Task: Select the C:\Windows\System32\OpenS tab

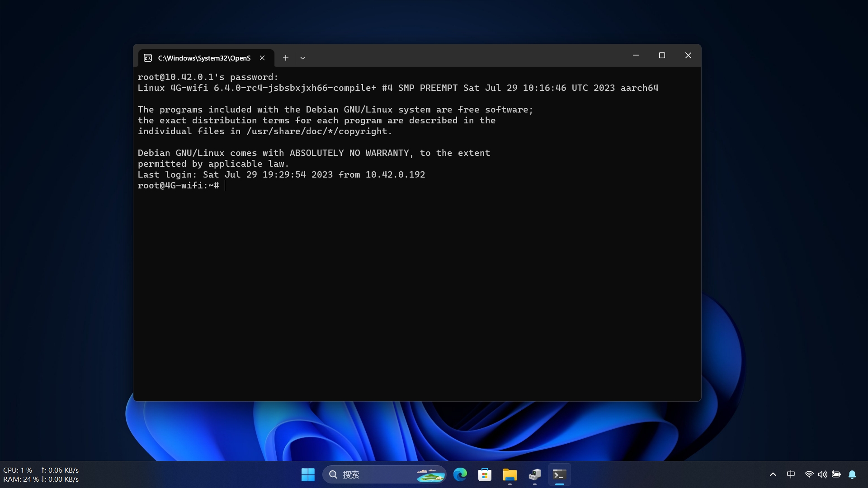Action: [203, 58]
